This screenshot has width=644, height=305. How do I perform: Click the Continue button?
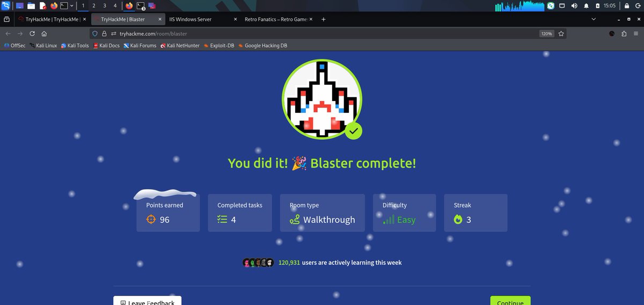(510, 301)
